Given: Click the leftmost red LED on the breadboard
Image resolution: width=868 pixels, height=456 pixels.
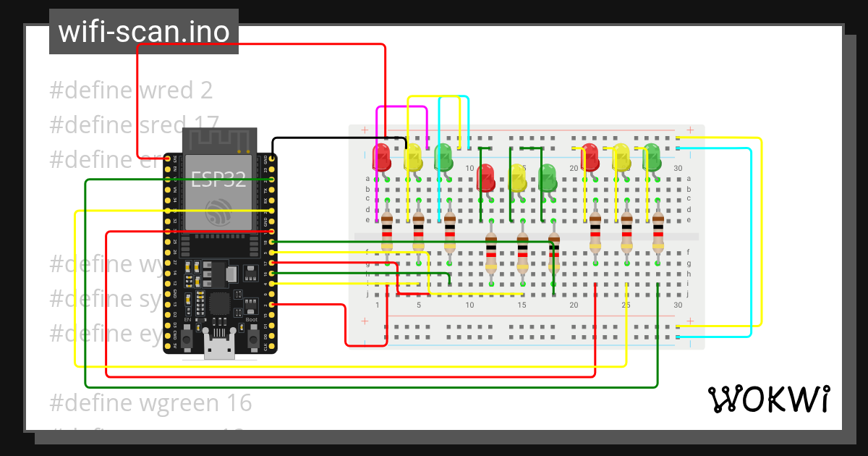Looking at the screenshot, I should coord(381,156).
